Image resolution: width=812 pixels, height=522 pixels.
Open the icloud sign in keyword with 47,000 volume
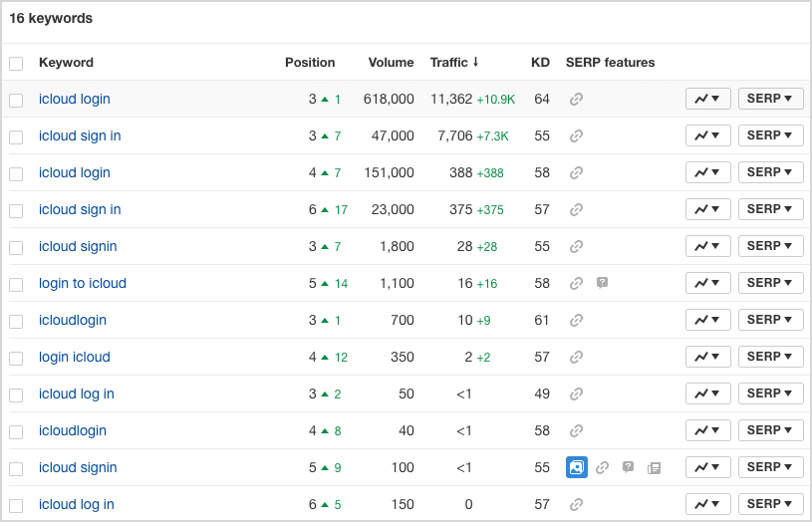click(80, 135)
